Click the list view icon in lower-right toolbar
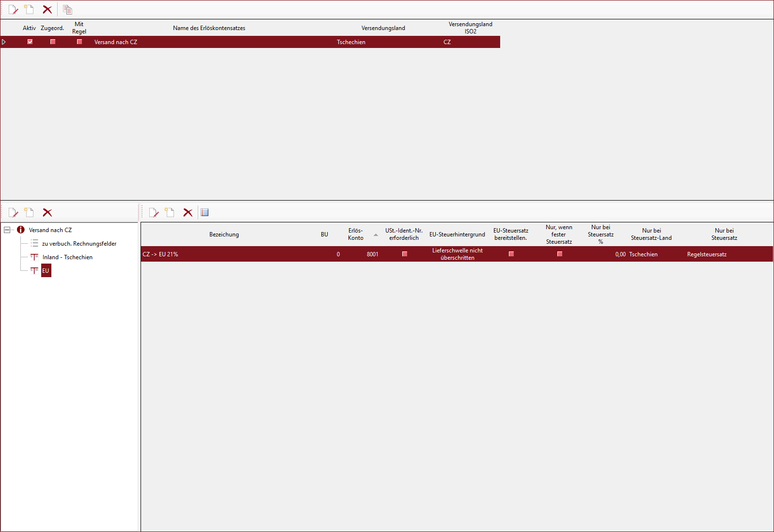This screenshot has width=774, height=532. pyautogui.click(x=205, y=213)
